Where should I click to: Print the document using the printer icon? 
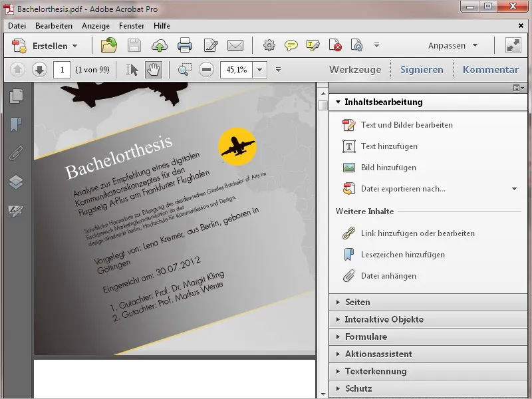click(185, 45)
